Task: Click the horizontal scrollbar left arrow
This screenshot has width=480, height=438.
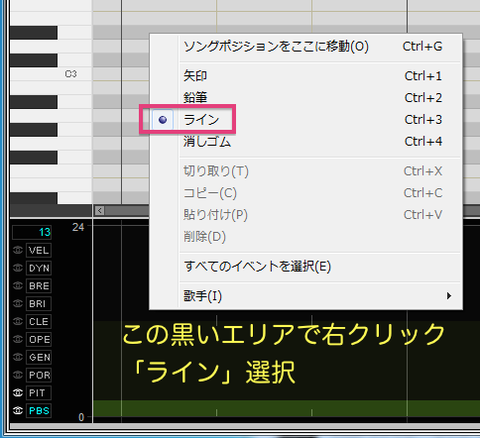Action: 99,210
